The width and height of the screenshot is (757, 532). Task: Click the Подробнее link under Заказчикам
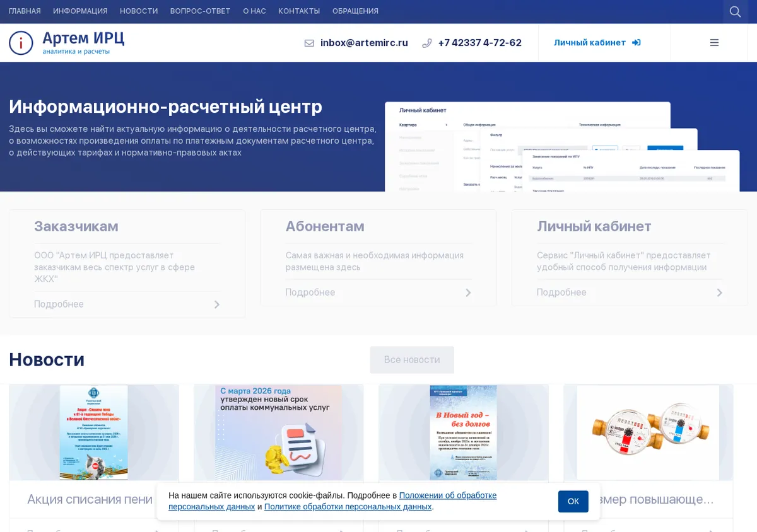point(59,304)
